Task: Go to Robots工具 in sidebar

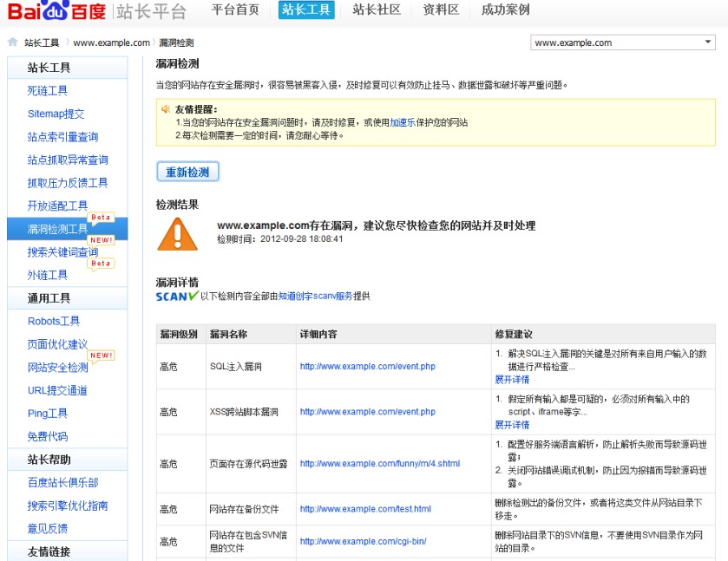Action: click(54, 322)
